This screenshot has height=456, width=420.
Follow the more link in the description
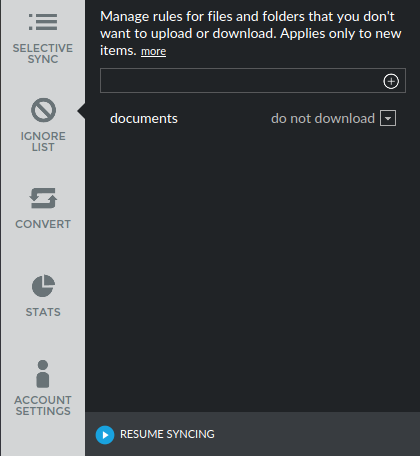tap(153, 51)
